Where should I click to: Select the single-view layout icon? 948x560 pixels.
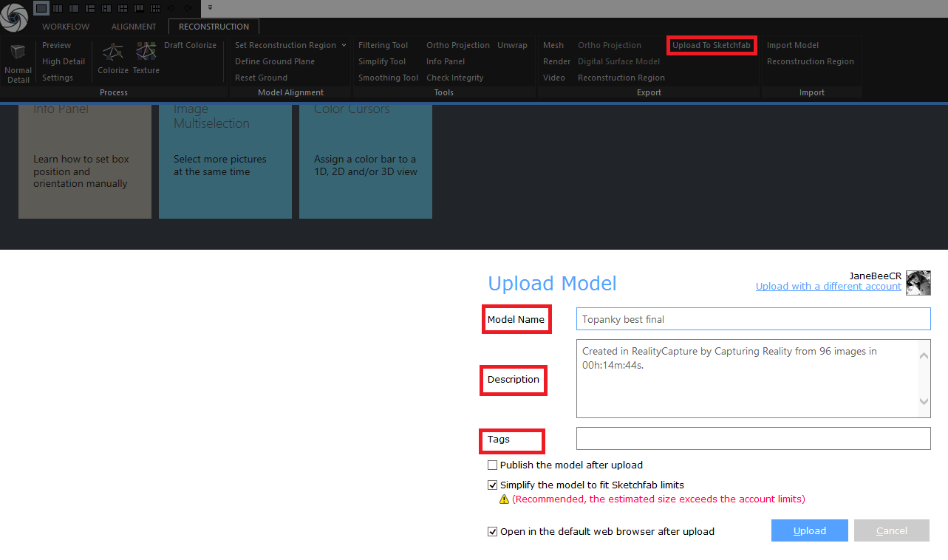click(41, 8)
